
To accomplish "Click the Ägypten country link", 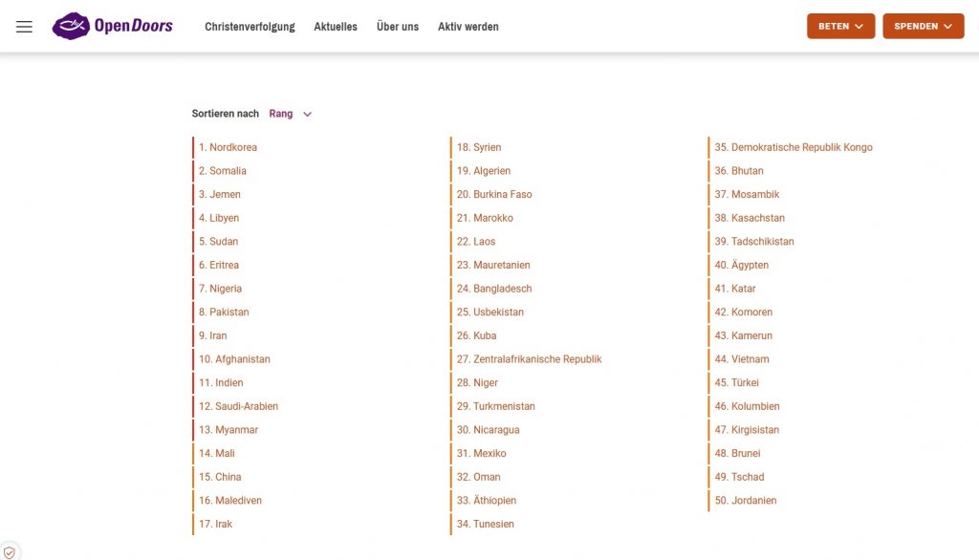I will click(x=742, y=265).
